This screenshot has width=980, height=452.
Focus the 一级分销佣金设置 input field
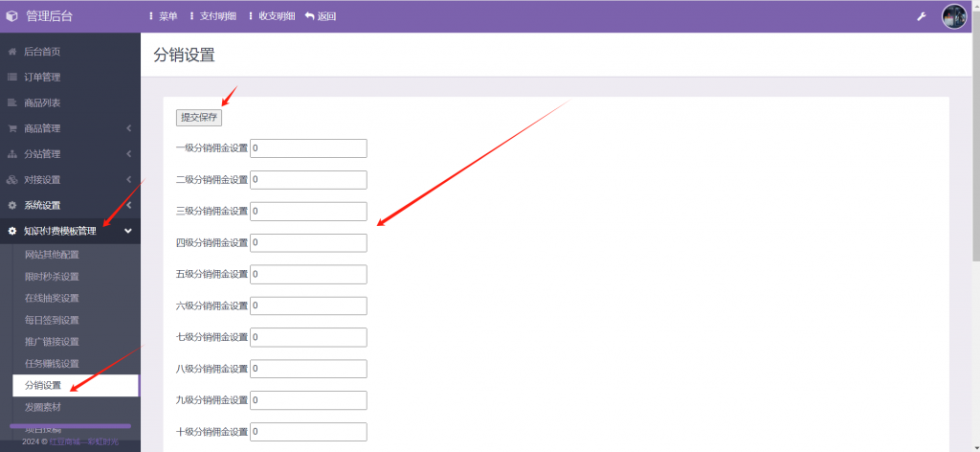point(309,148)
